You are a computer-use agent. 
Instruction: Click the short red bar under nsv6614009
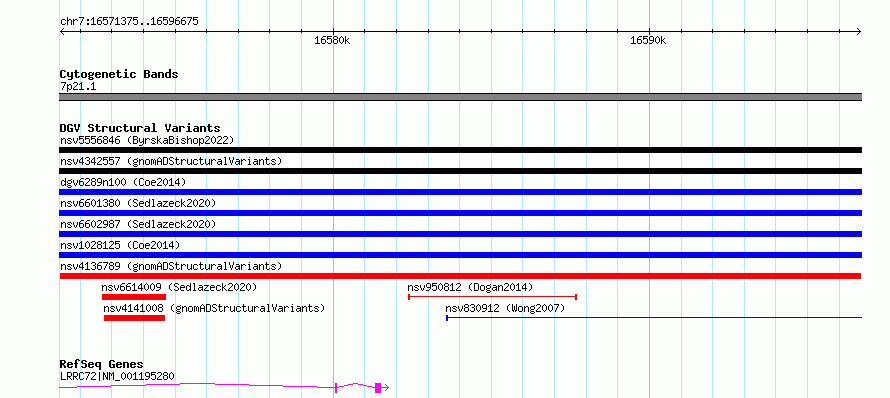[134, 297]
